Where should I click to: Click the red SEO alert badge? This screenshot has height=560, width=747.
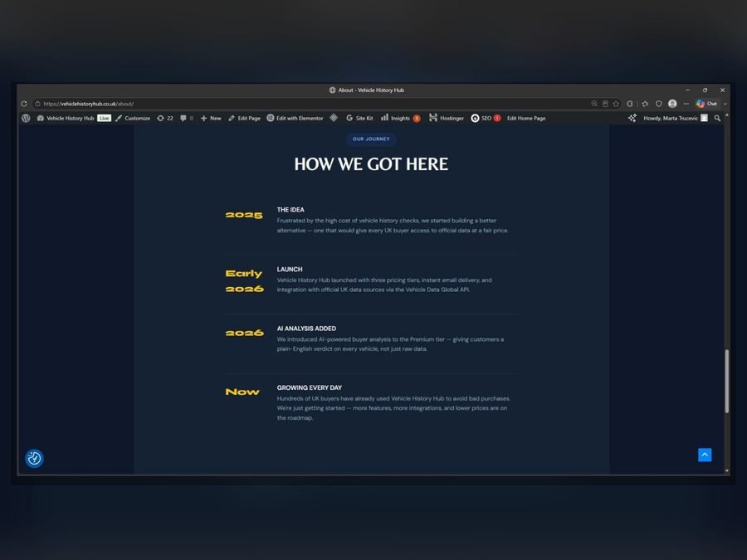click(497, 118)
